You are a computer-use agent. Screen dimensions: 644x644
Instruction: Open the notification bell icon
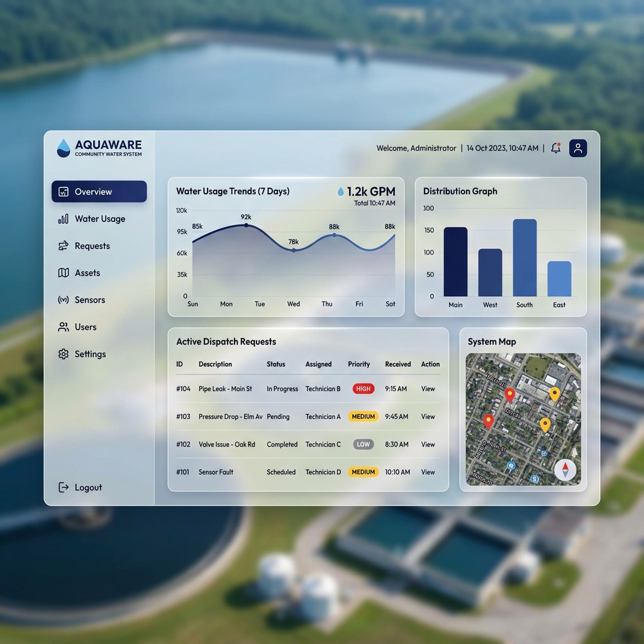pyautogui.click(x=556, y=148)
